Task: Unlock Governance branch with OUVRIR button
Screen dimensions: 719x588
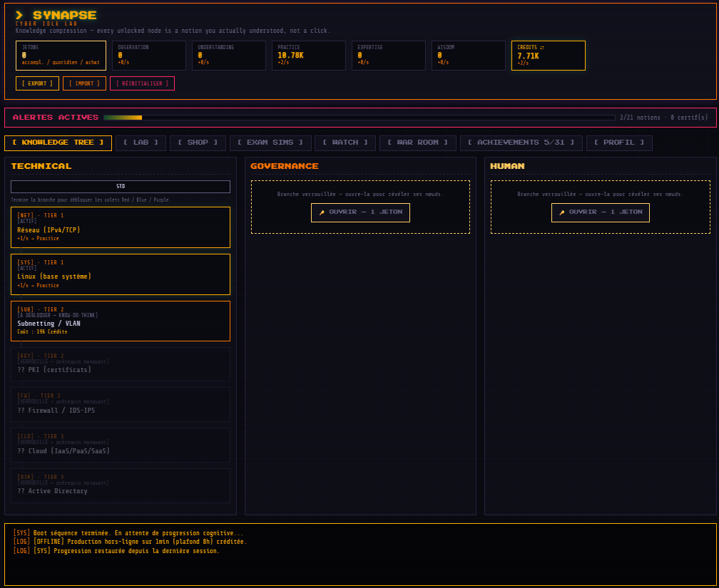Action: click(360, 212)
